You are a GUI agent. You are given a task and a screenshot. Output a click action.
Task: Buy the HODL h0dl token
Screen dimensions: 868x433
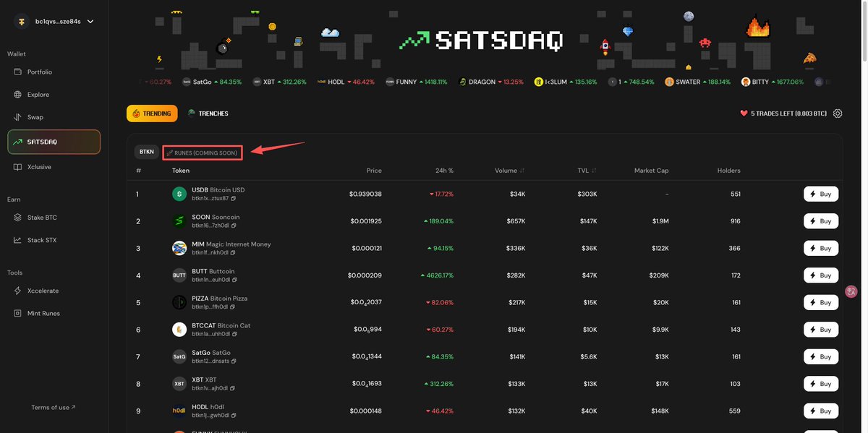(x=821, y=411)
